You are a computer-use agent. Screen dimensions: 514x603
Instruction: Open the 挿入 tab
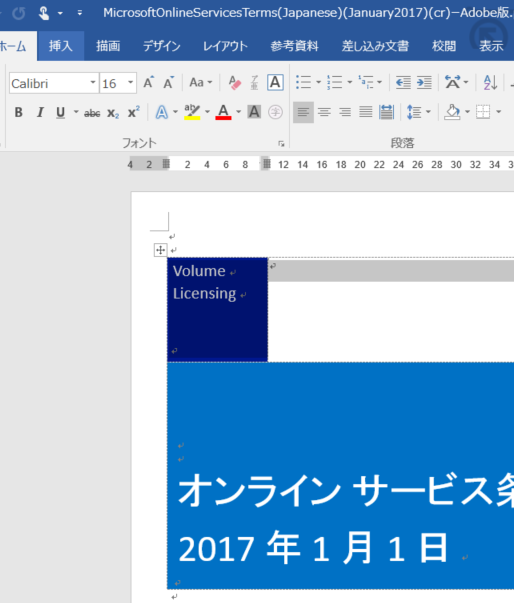coord(60,47)
